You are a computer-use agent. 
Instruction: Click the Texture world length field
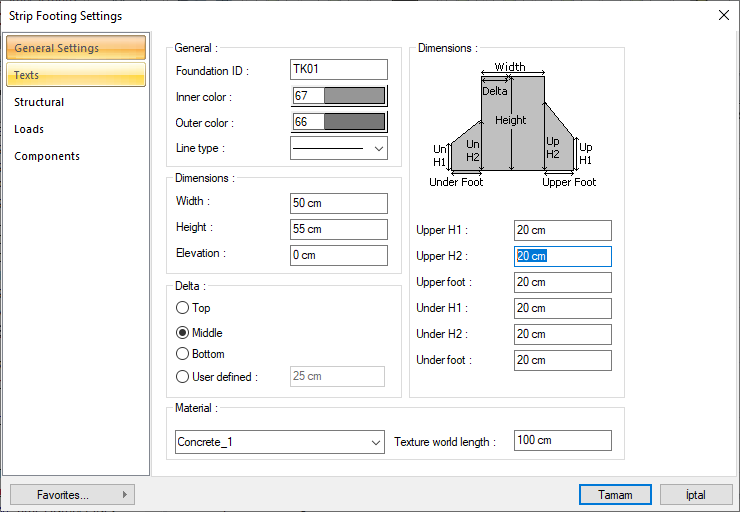(562, 441)
